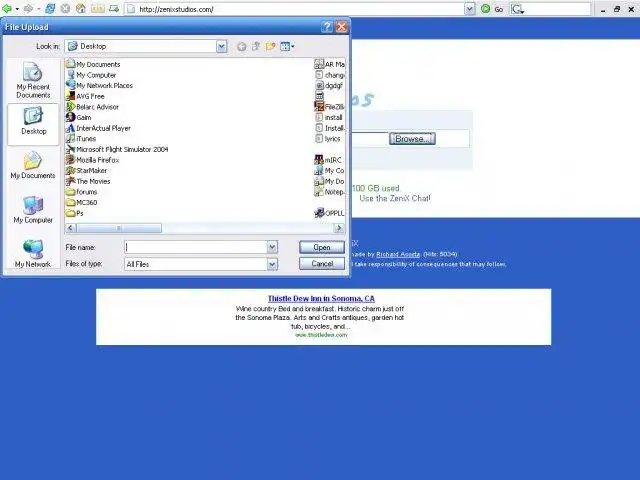Select My Network in the places bar
Image resolution: width=640 pixels, height=480 pixels.
[x=33, y=253]
